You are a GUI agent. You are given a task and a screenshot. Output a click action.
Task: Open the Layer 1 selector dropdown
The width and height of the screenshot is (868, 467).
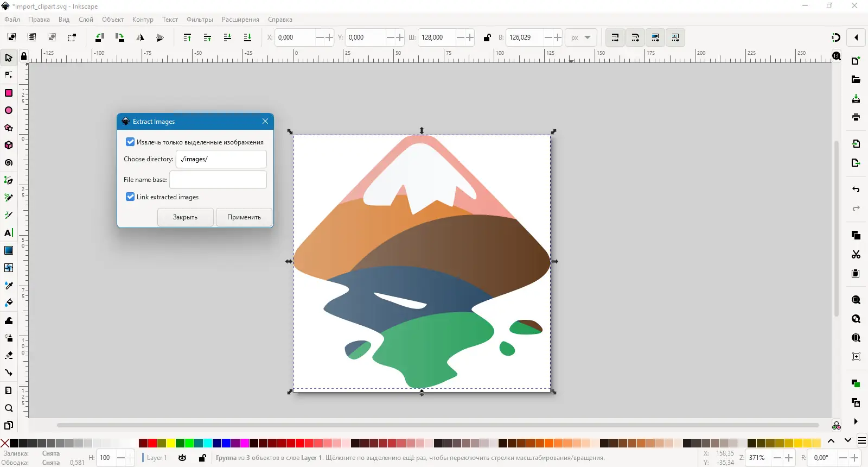click(x=156, y=458)
